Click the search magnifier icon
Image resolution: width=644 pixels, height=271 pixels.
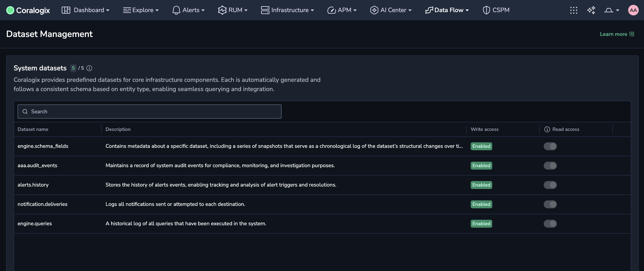pos(25,112)
